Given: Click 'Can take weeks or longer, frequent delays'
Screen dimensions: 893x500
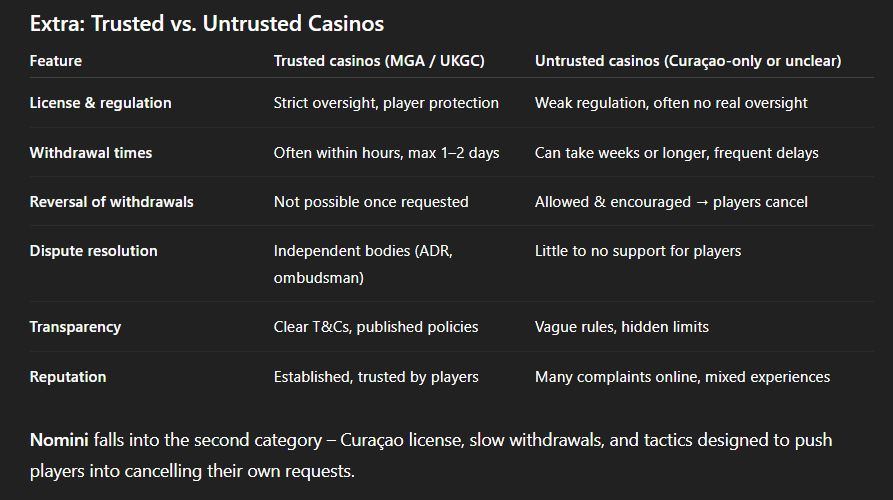Looking at the screenshot, I should point(677,153).
